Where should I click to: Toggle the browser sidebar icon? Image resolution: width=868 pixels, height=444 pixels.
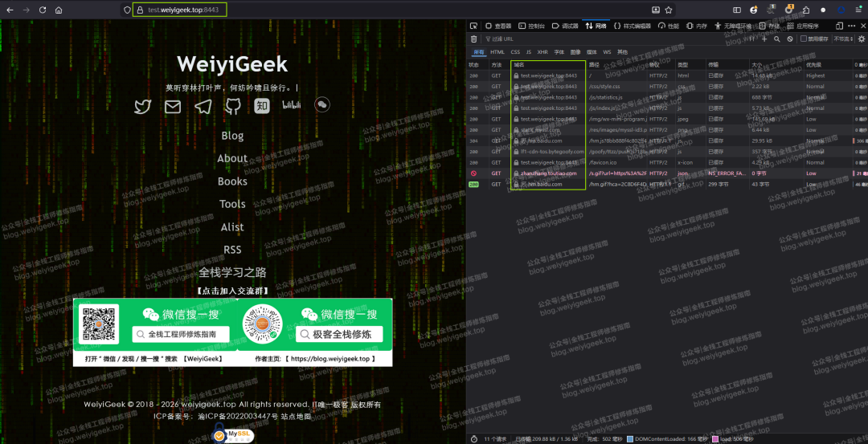tap(737, 10)
